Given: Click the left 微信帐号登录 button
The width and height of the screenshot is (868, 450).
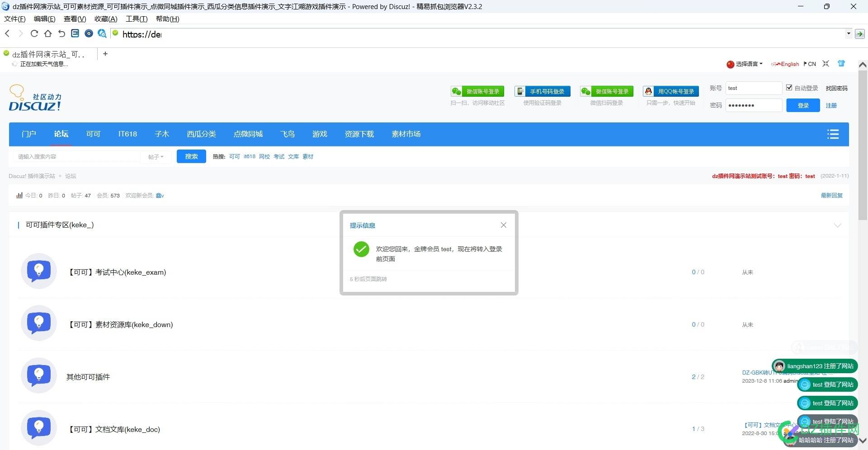Looking at the screenshot, I should (x=477, y=91).
